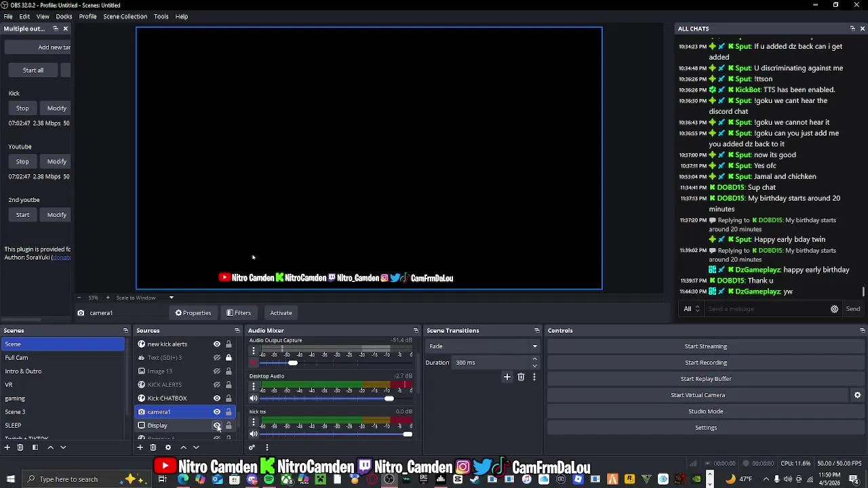Image resolution: width=868 pixels, height=488 pixels.
Task: Open the Fade transition dropdown
Action: point(483,346)
